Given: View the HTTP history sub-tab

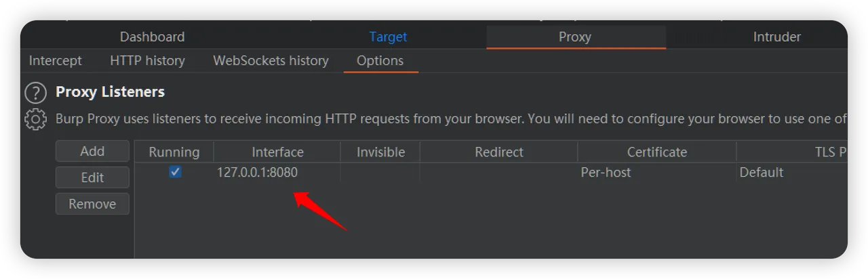Looking at the screenshot, I should (147, 60).
